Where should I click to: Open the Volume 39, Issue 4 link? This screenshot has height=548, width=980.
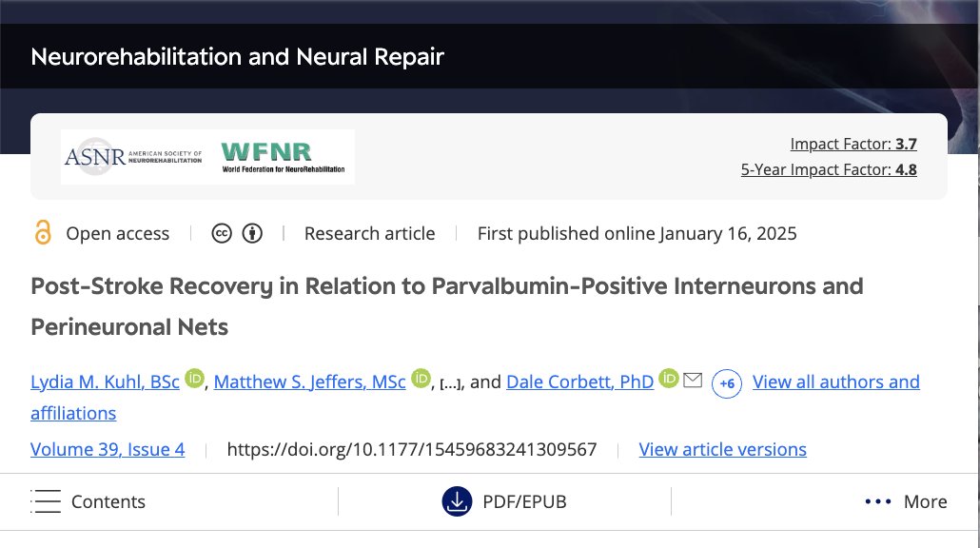click(108, 448)
